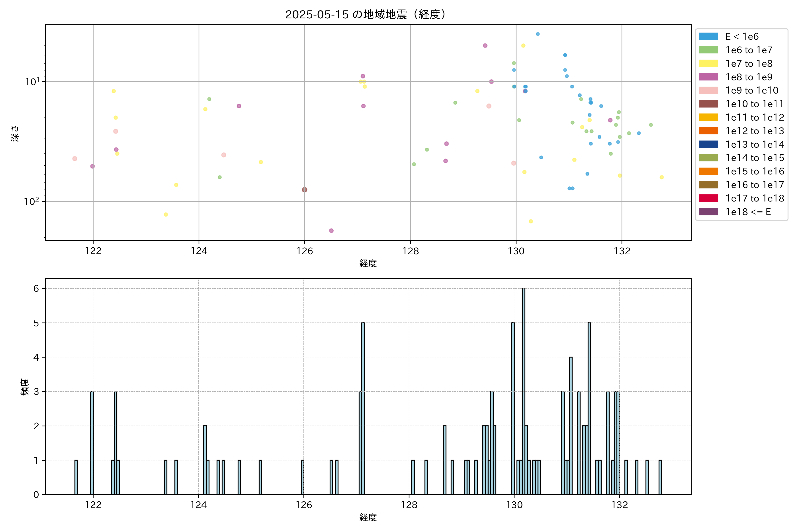Click the tallest histogram bar reaching 6
Image resolution: width=798 pixels, height=532 pixels.
pyautogui.click(x=524, y=390)
